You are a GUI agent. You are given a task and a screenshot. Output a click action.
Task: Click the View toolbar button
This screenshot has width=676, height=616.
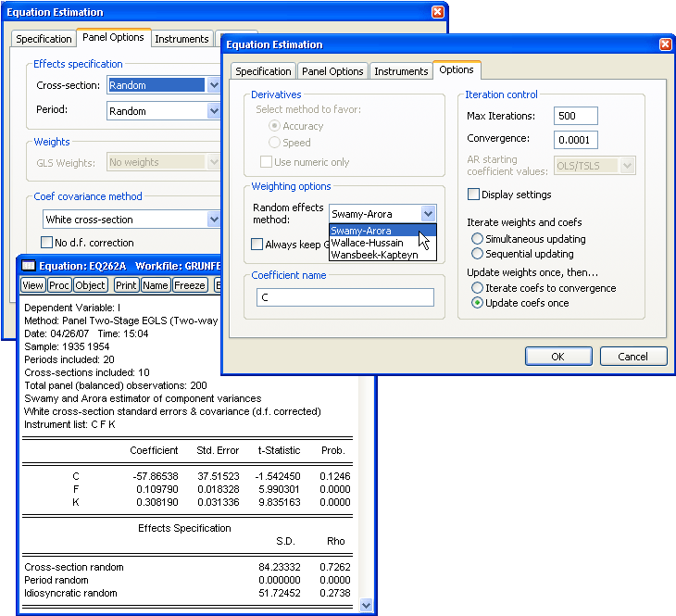32,285
